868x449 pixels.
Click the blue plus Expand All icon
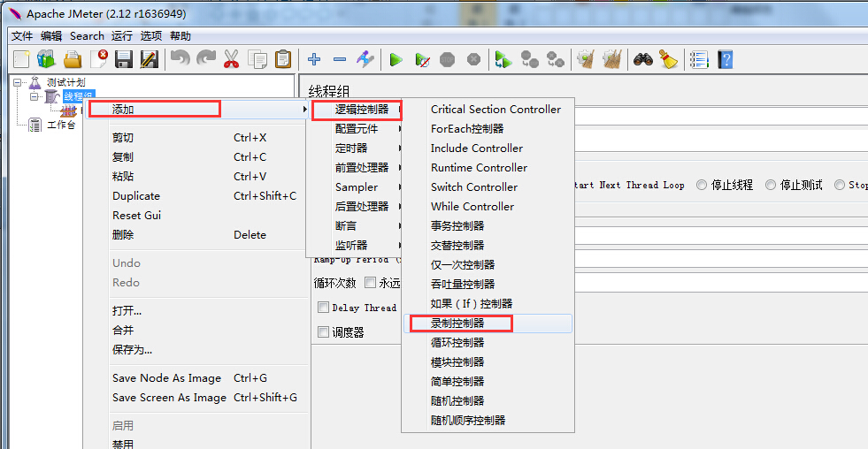tap(314, 60)
